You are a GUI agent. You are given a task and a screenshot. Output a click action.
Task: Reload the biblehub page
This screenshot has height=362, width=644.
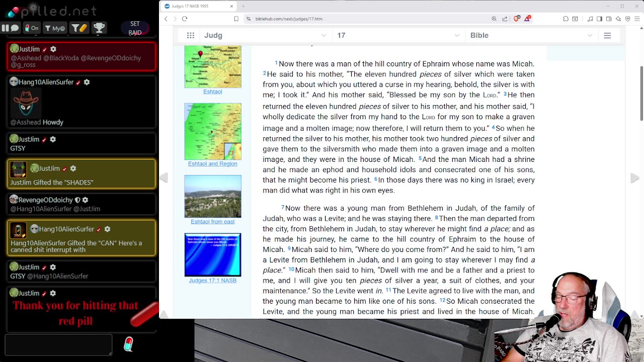coord(185,19)
